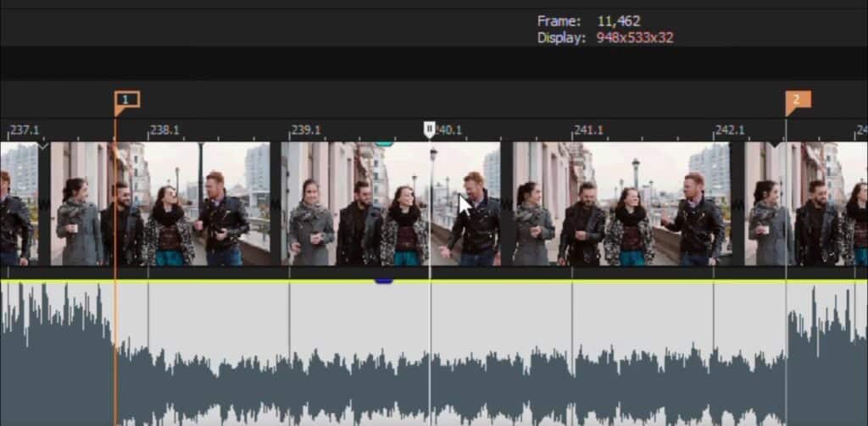Screen dimensions: 868x426
Task: Select the video thumbnail crossed by marker 2 line
Action: (806, 203)
